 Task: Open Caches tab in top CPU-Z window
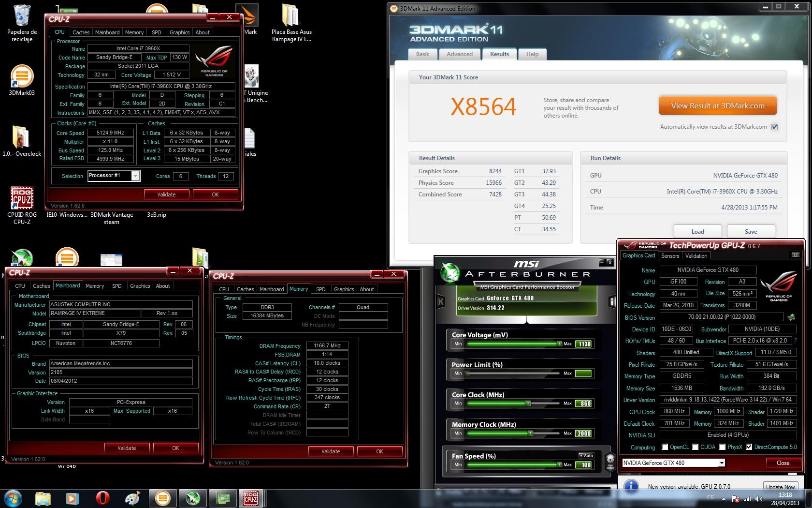tap(81, 32)
